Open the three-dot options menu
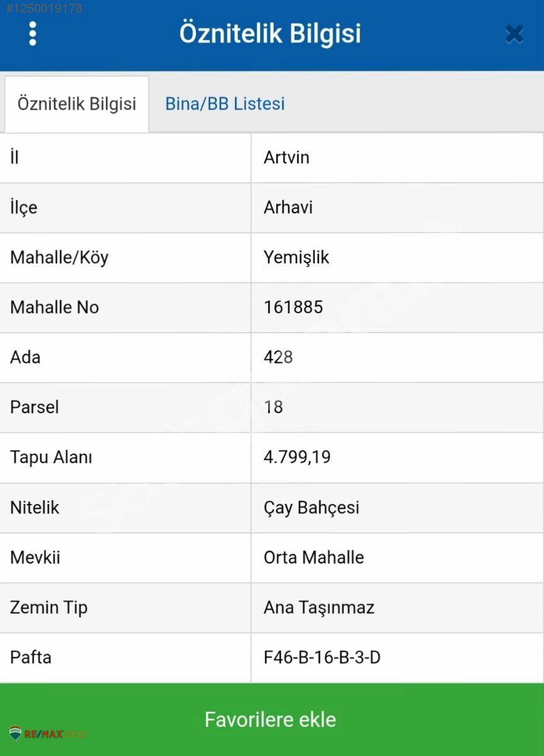This screenshot has width=544, height=756. click(33, 33)
